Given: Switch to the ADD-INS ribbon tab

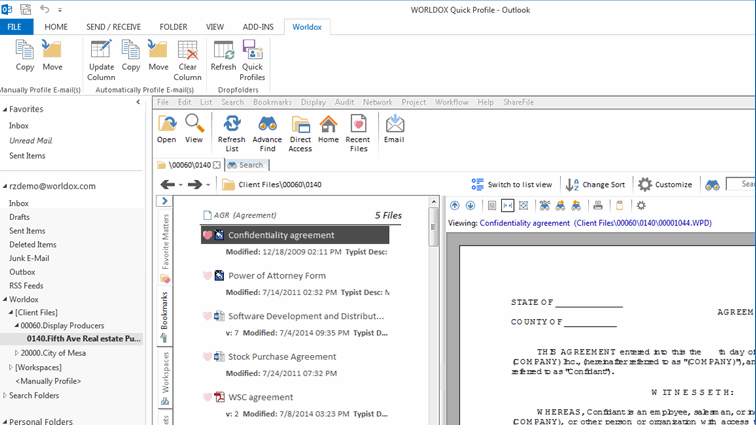Looking at the screenshot, I should tap(258, 27).
